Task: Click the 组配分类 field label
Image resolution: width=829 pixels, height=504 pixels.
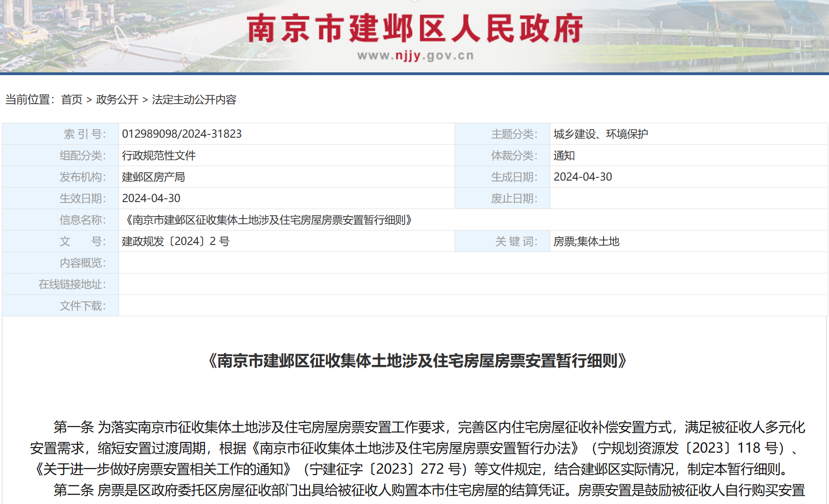Action: tap(83, 155)
